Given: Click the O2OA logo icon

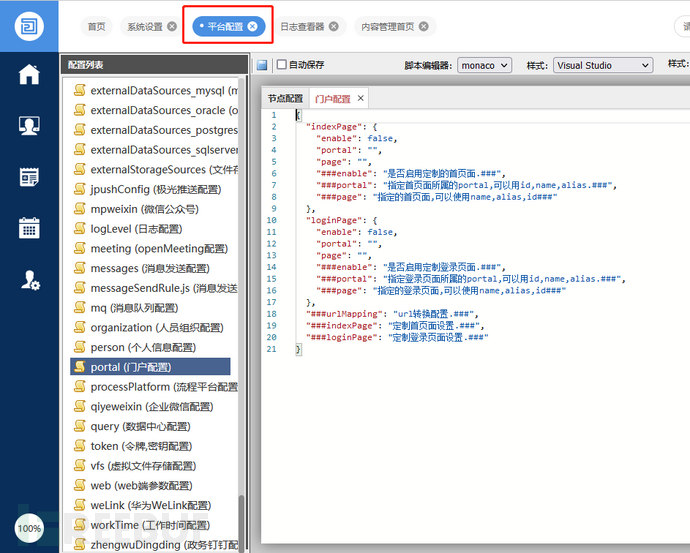Looking at the screenshot, I should 29,26.
